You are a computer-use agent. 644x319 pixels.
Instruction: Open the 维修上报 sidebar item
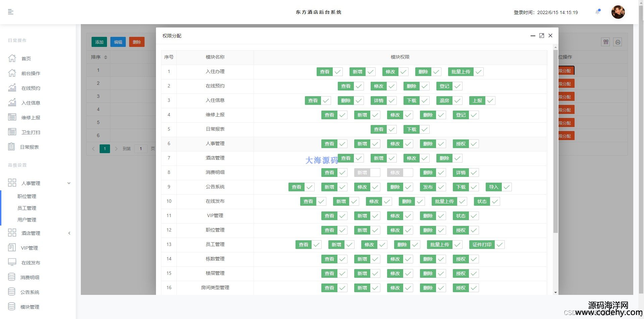pos(31,118)
